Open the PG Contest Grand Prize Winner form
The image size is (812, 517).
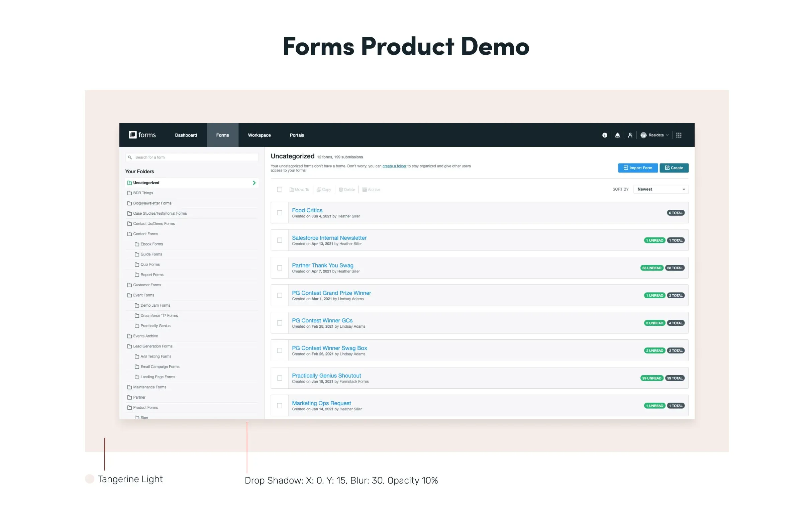click(331, 293)
